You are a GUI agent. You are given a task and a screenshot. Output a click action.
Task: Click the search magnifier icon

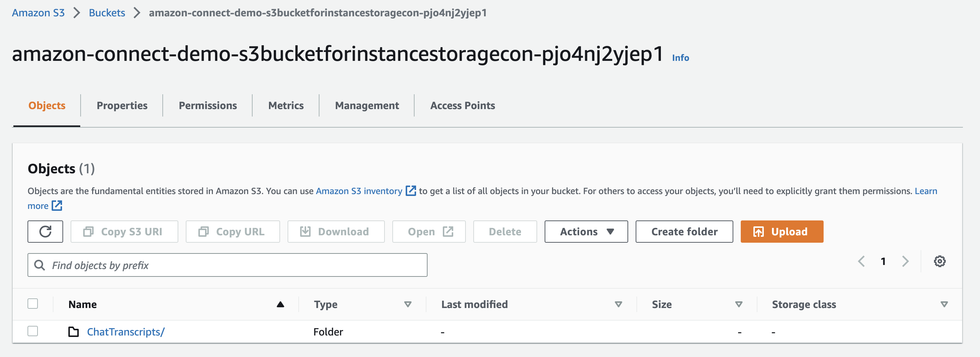click(x=40, y=265)
